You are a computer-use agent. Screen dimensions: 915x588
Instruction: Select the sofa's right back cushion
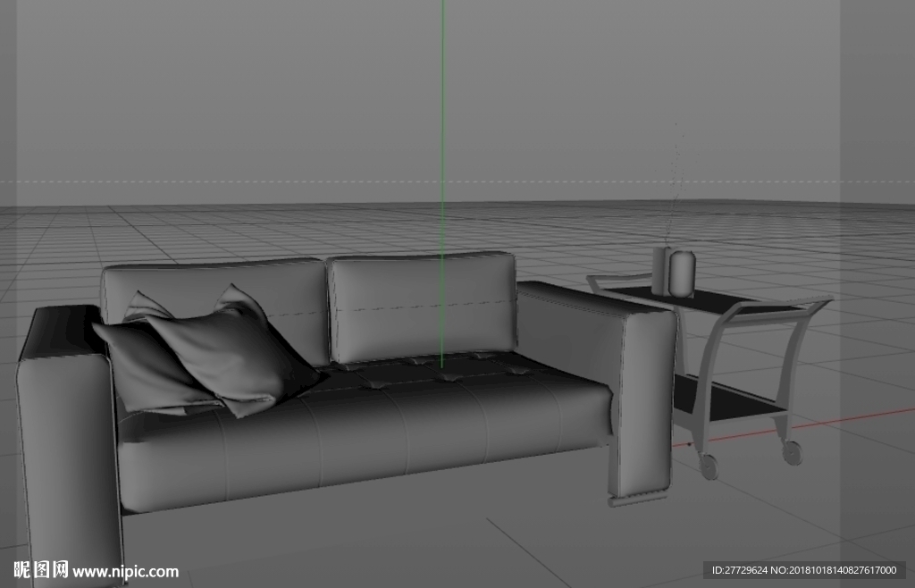[x=422, y=307]
